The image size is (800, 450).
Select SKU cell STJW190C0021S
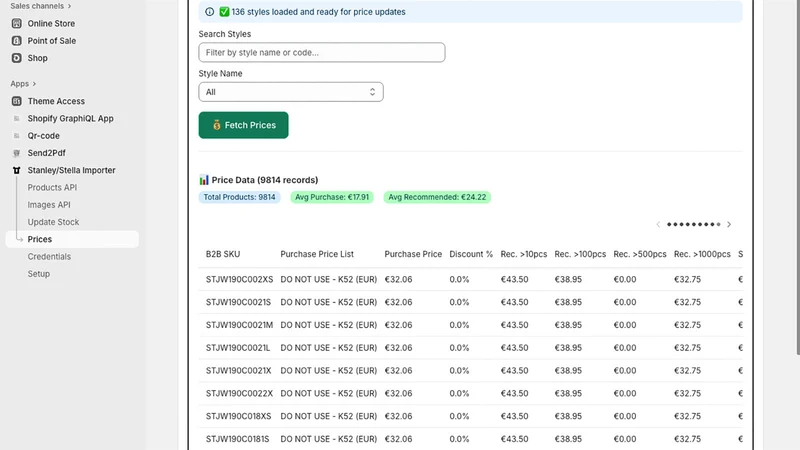click(238, 302)
